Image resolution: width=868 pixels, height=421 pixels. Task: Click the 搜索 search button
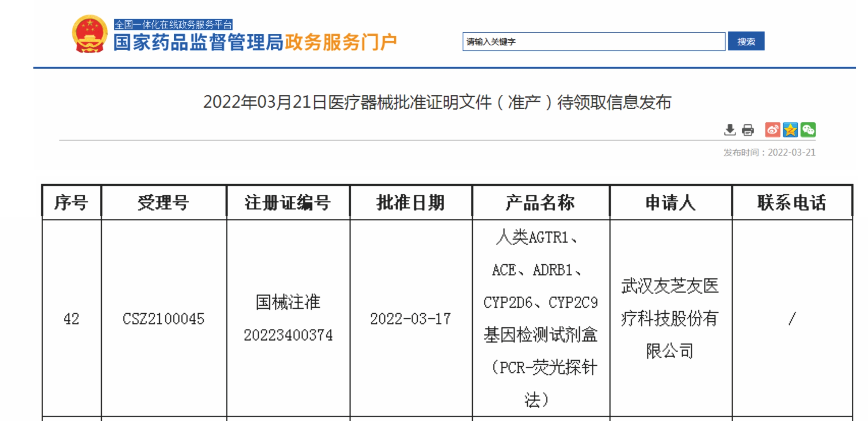(746, 41)
